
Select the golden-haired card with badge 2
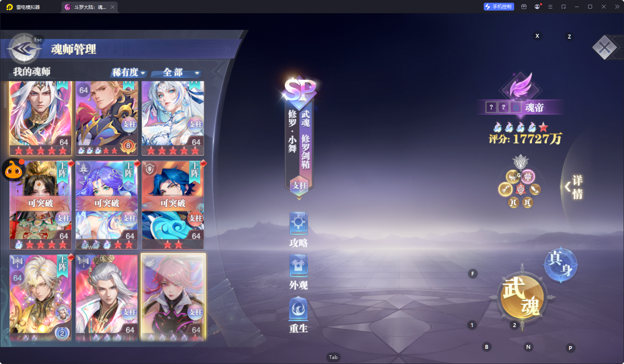(41, 298)
